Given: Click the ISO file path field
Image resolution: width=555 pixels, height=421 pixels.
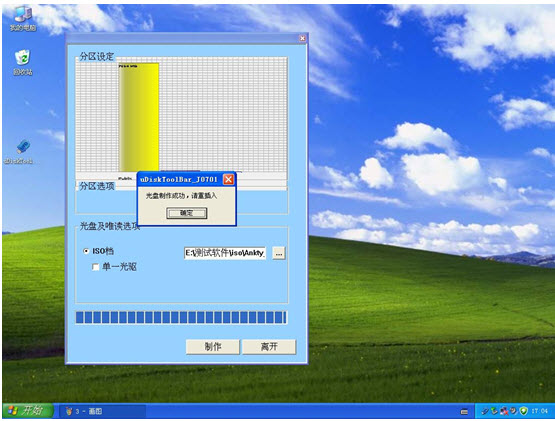Looking at the screenshot, I should [225, 253].
